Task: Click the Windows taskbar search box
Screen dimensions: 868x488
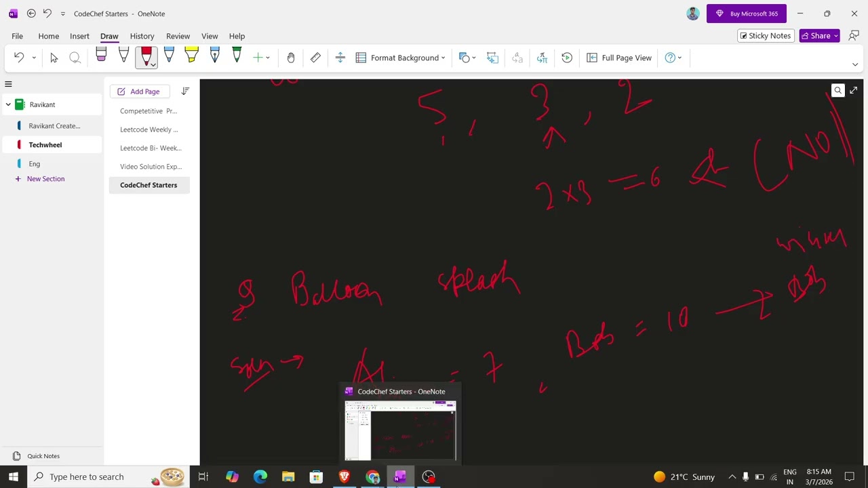Action: [x=108, y=476]
